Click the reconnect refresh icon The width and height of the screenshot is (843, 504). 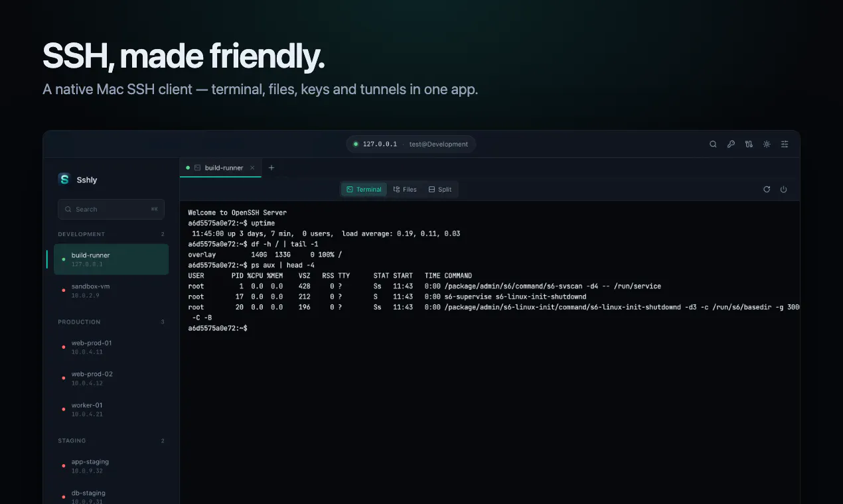coord(767,189)
